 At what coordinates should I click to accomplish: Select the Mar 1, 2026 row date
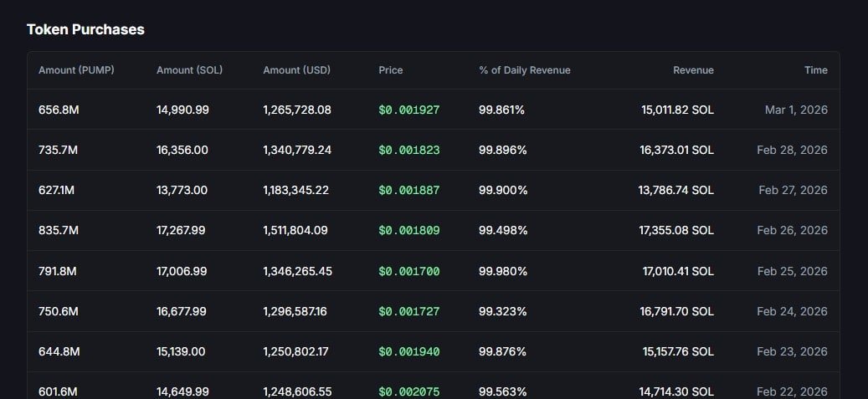(x=795, y=110)
